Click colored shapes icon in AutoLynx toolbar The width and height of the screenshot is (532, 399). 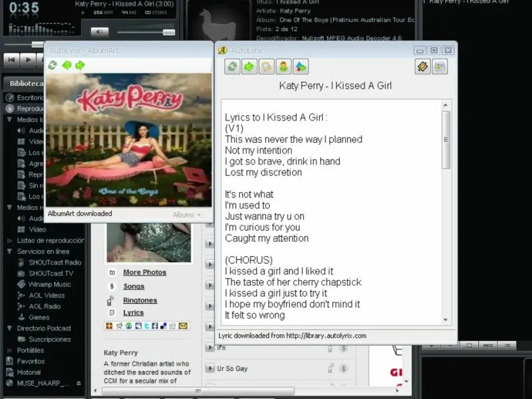point(301,66)
